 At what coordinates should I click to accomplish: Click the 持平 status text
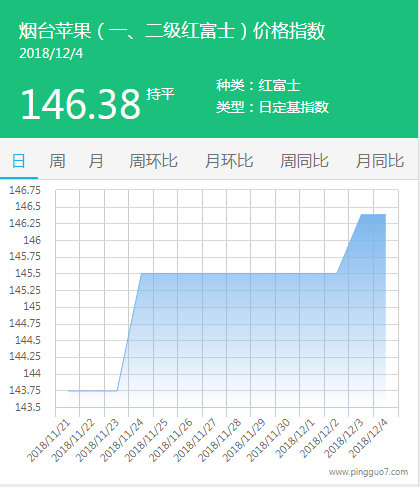[x=160, y=94]
